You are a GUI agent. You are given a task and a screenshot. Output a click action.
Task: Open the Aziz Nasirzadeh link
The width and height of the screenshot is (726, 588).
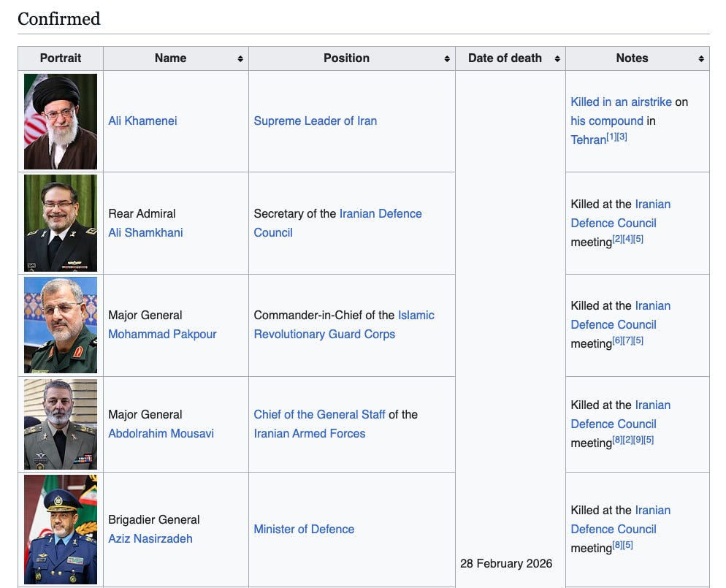pos(150,538)
